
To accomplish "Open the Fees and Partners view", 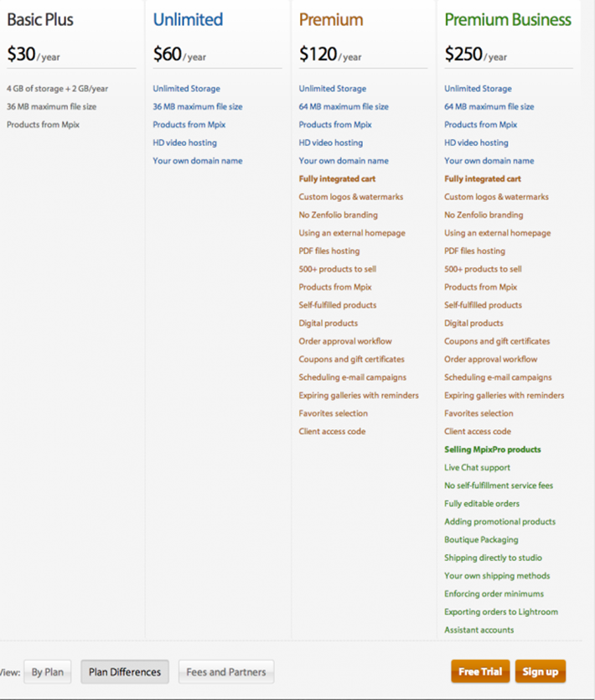I will [x=226, y=671].
